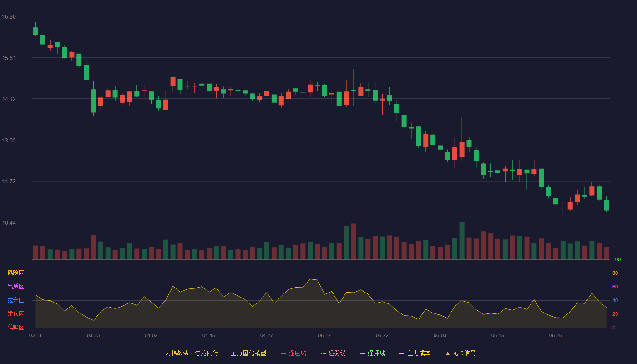Click the 06-26 date label
The image size is (637, 364).
pyautogui.click(x=556, y=335)
